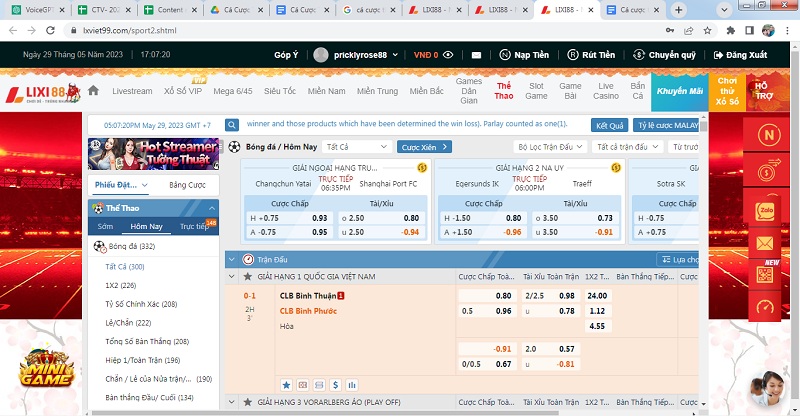This screenshot has width=800, height=416.
Task: Click Đăng Xuất to log out
Action: pos(740,55)
